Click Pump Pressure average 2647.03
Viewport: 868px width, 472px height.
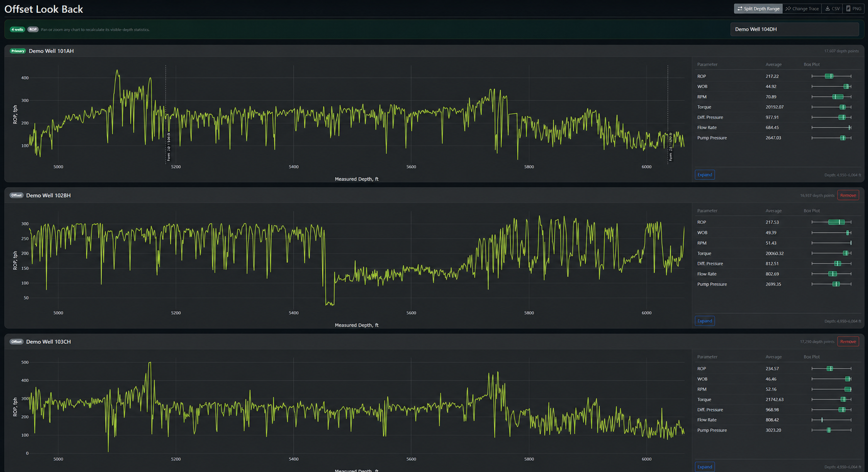pos(773,137)
